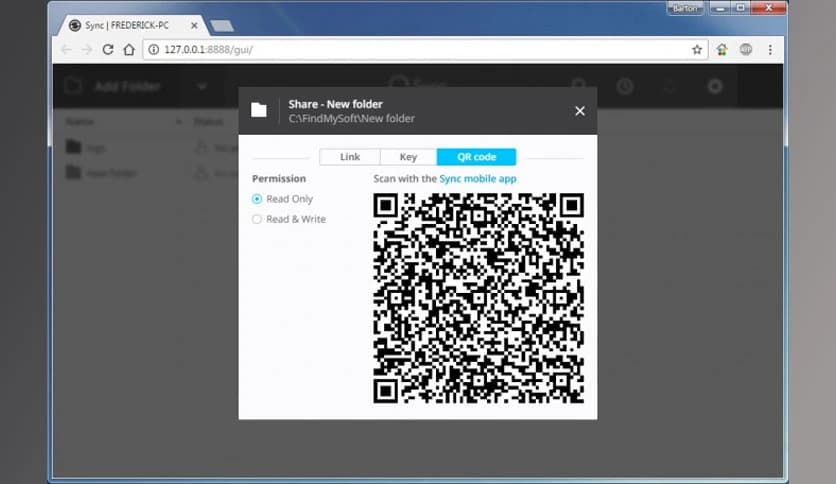Open the Sync mobile app link
The width and height of the screenshot is (836, 484).
(x=478, y=179)
